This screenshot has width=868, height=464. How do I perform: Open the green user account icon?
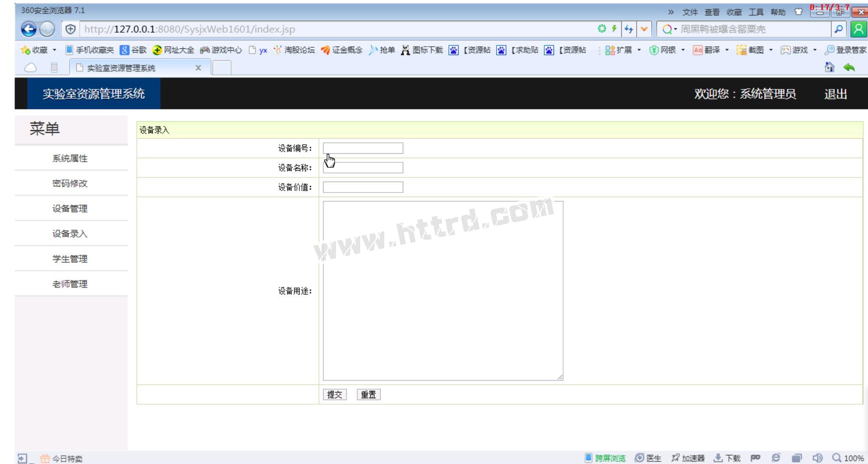[858, 29]
